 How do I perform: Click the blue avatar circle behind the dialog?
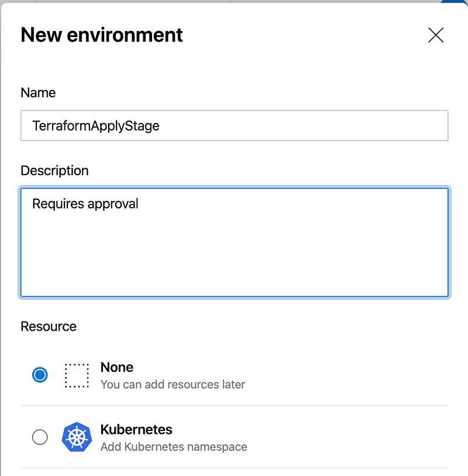click(454, 2)
